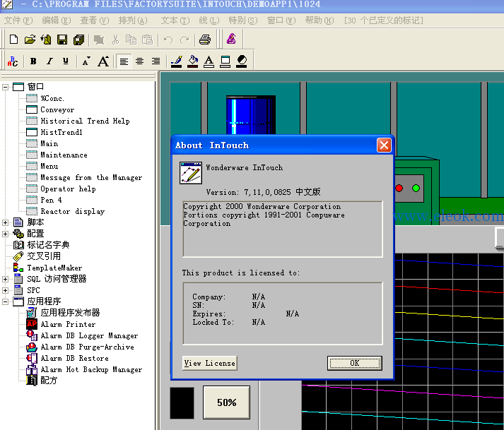Click the TemplateMaker icon

18,268
